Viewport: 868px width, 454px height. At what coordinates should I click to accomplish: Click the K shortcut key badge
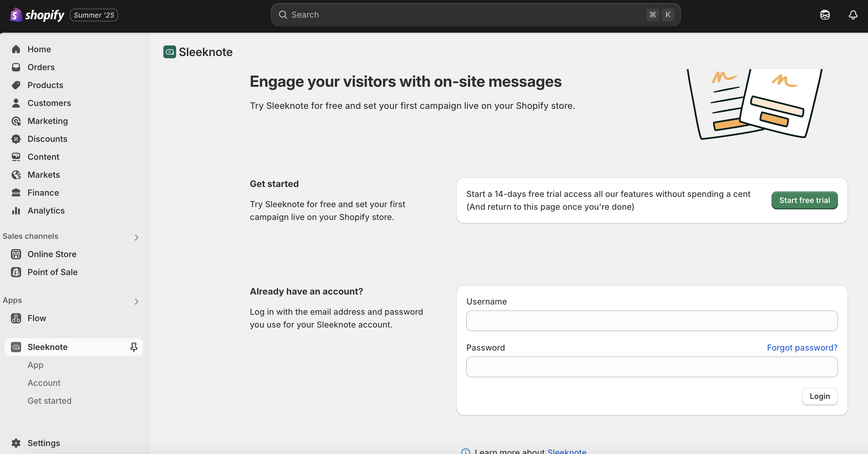pyautogui.click(x=668, y=15)
